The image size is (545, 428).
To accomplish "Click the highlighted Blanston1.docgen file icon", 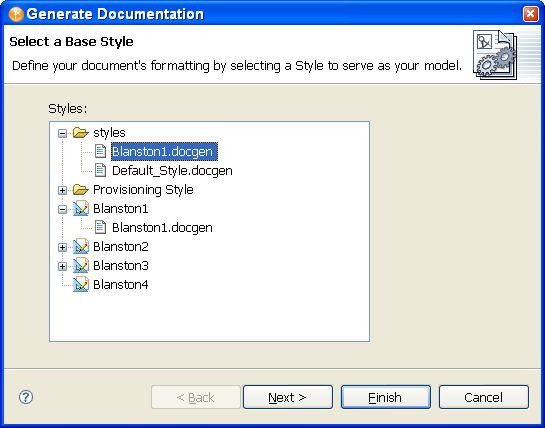I will (x=100, y=151).
